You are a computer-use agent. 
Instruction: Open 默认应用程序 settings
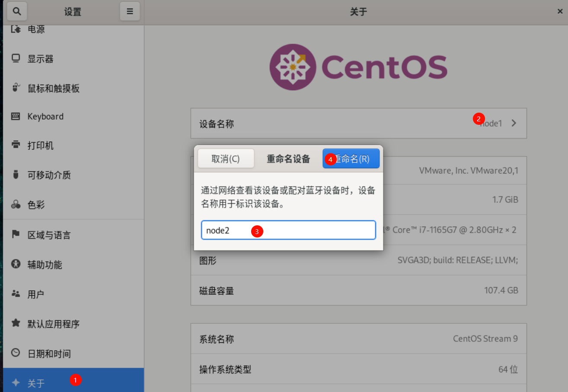click(73, 323)
